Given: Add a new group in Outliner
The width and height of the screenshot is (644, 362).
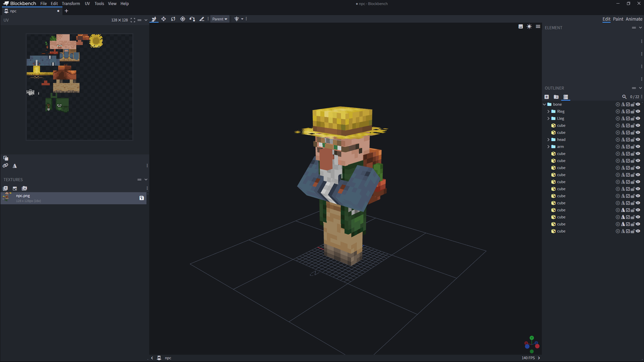Looking at the screenshot, I should click(556, 97).
